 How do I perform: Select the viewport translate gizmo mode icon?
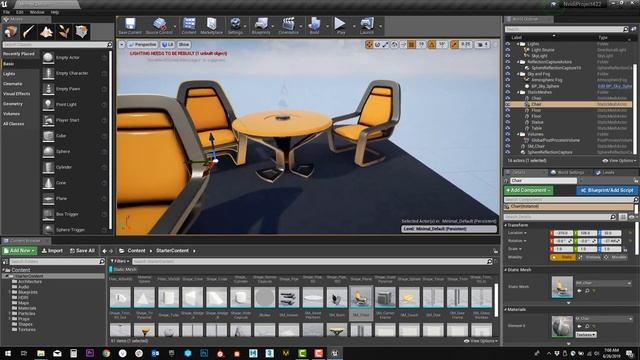click(x=369, y=44)
